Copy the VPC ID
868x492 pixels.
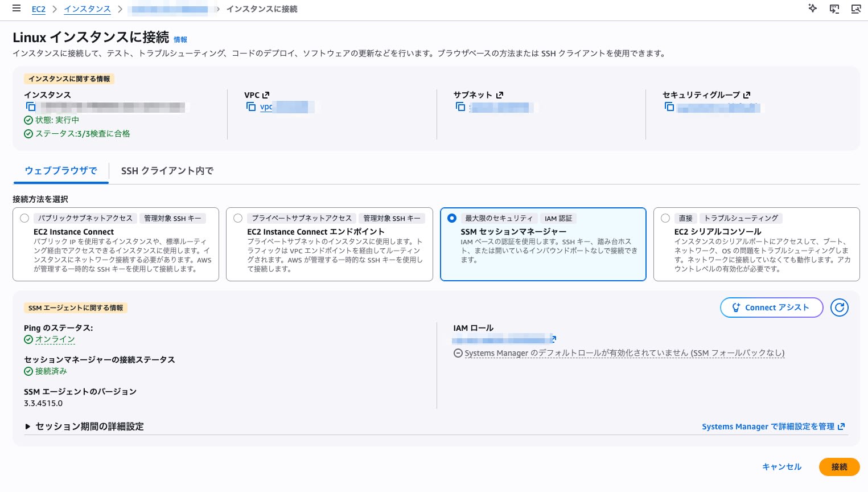click(251, 106)
